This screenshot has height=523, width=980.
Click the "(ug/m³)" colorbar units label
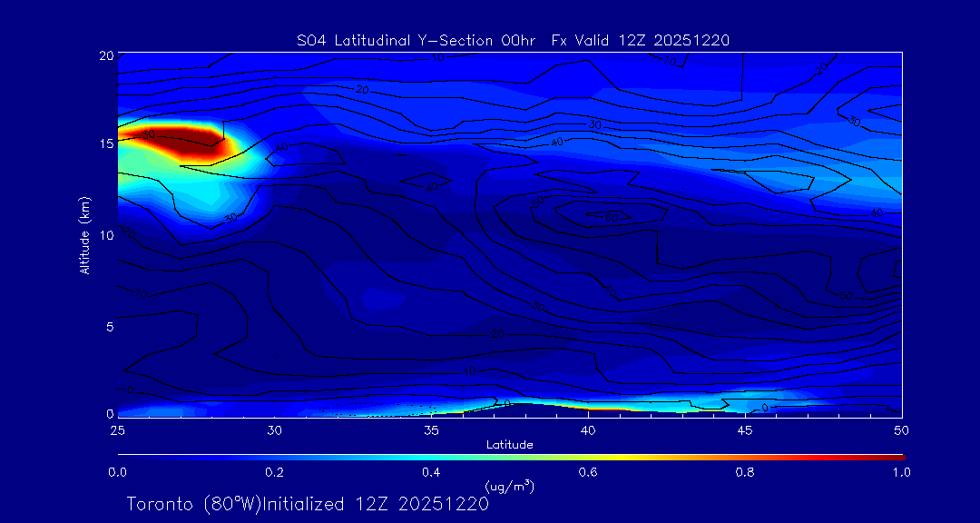[x=509, y=486]
